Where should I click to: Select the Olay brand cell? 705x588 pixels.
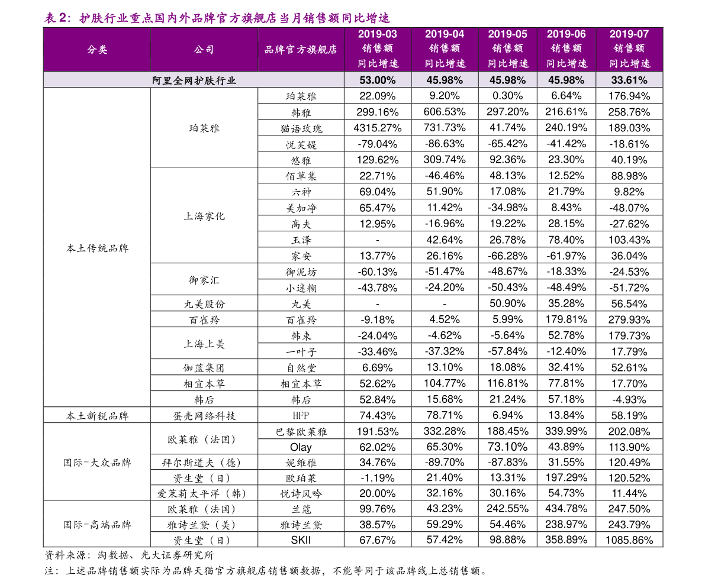point(301,447)
